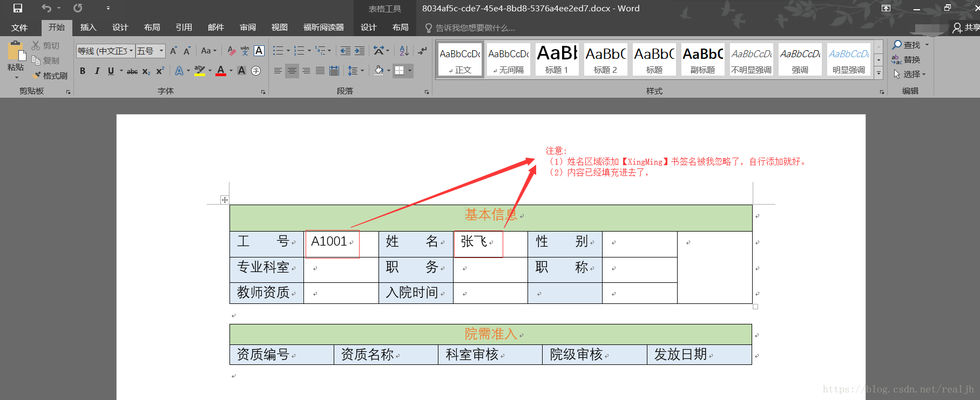980x400 pixels.
Task: Switch to 插入 tab
Action: 88,28
